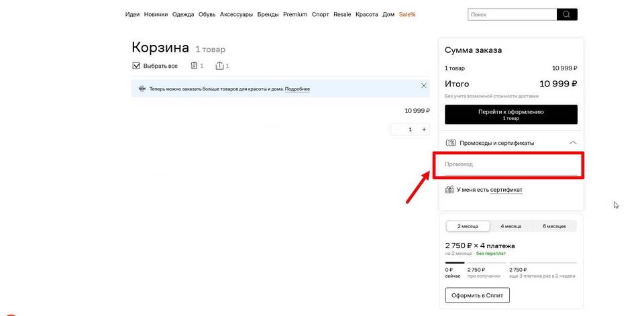Click the "Оформить в Сплит" button
Image resolution: width=644 pixels, height=316 pixels.
click(x=478, y=295)
